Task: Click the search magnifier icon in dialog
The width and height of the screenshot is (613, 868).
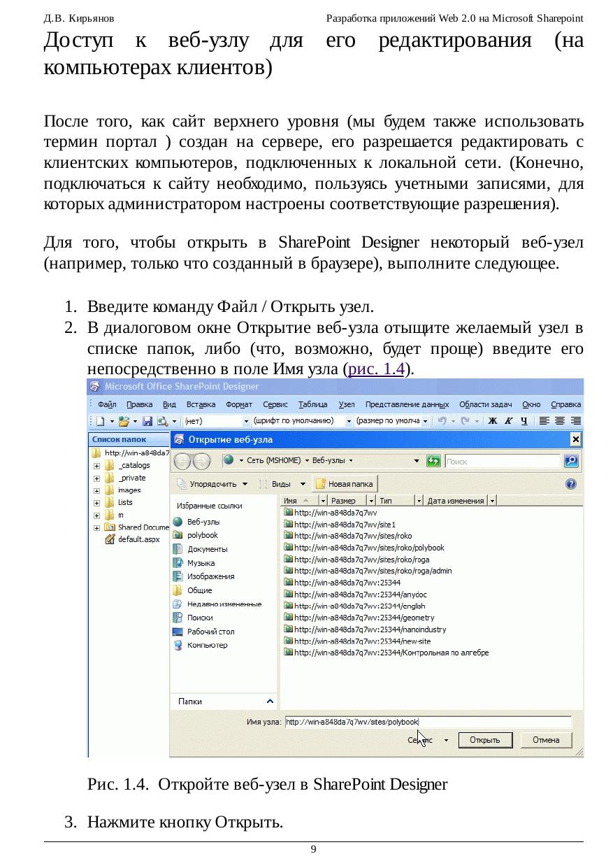Action: tap(571, 461)
